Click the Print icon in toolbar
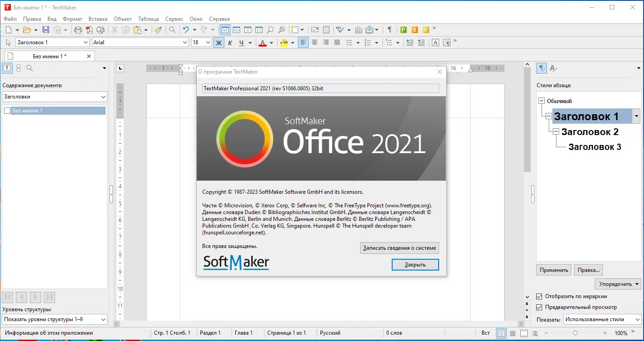The image size is (644, 341). pyautogui.click(x=78, y=30)
